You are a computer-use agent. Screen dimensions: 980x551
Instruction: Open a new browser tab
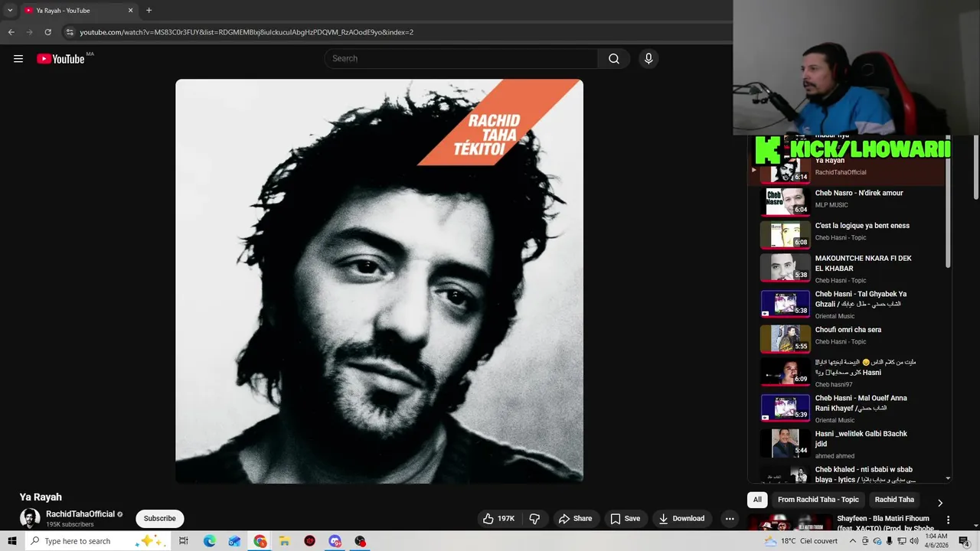[149, 11]
